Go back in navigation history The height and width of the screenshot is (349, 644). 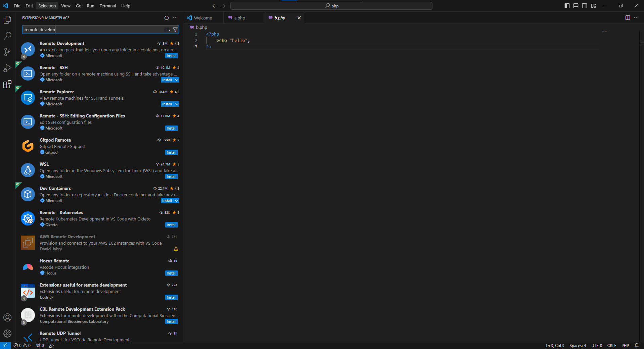[215, 6]
